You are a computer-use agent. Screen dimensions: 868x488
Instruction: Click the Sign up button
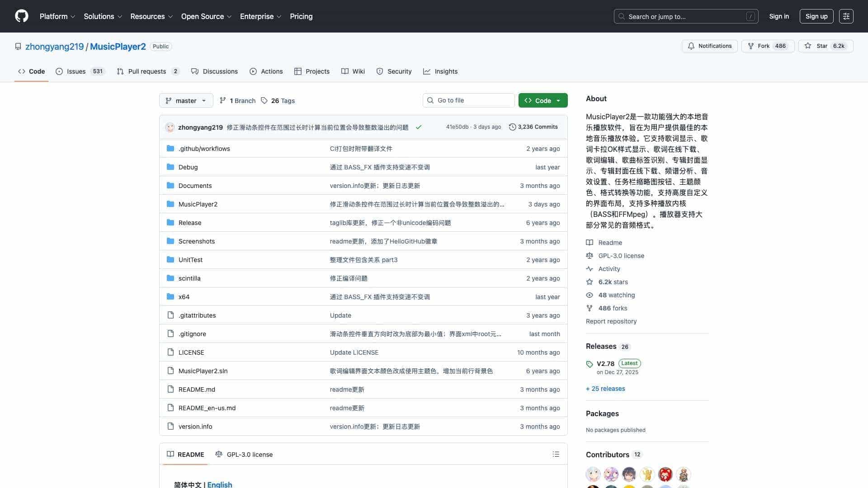(x=816, y=16)
